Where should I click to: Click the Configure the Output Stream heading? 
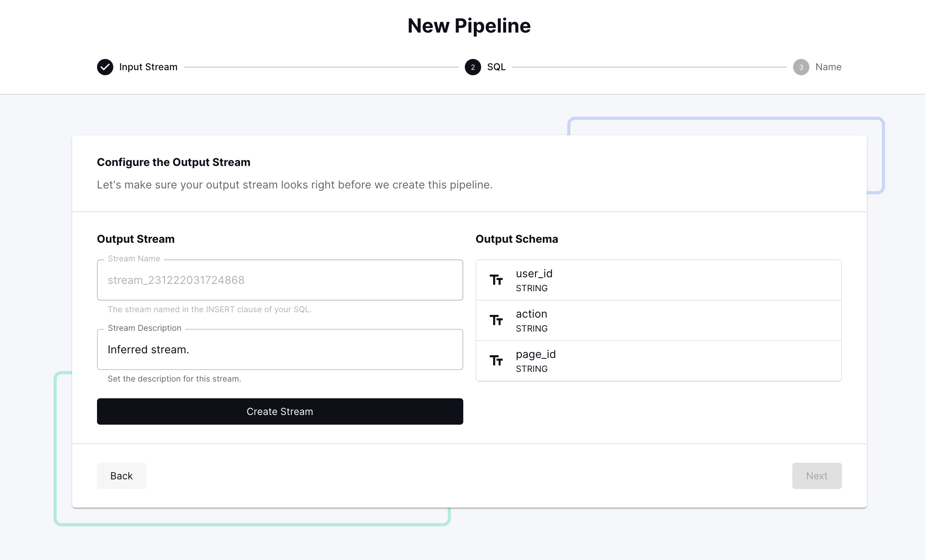(x=173, y=162)
